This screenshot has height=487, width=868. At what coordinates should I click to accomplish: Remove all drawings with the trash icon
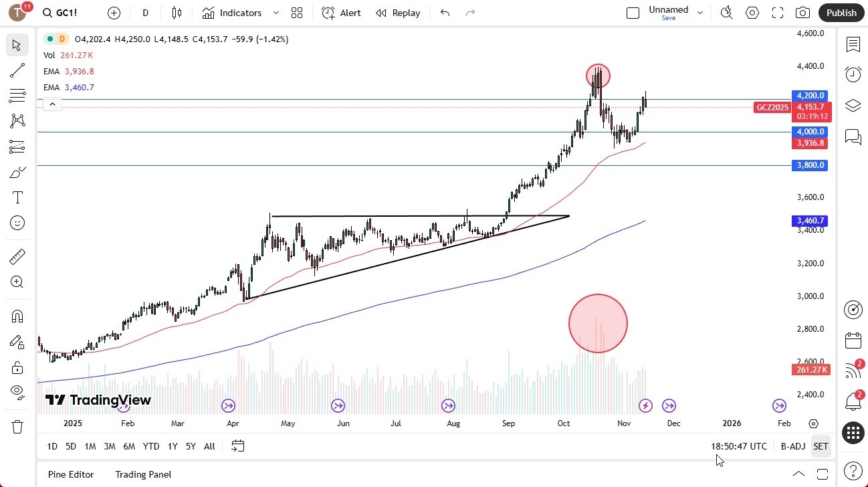click(17, 426)
